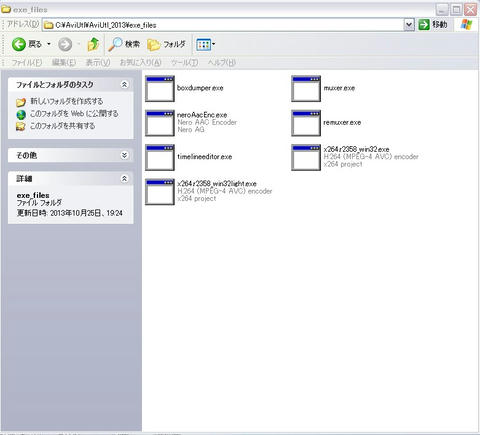Open Views dropdown arrow
This screenshot has width=480, height=435.
pos(214,44)
